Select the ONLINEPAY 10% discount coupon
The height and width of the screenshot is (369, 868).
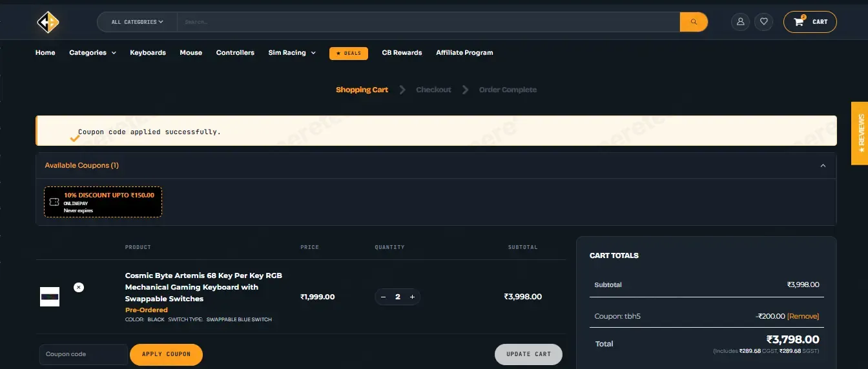[x=103, y=202]
